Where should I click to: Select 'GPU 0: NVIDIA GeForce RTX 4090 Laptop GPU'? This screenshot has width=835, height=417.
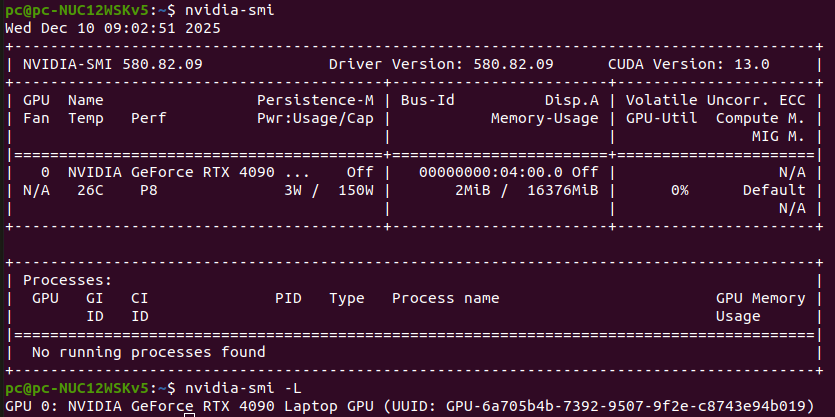[190, 406]
